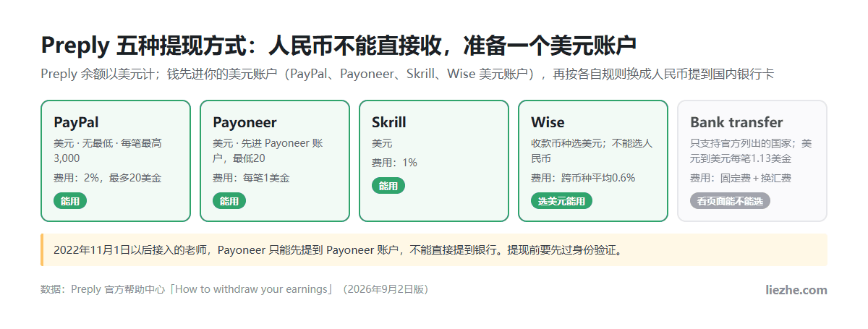Click the Skrill card title
Image resolution: width=868 pixels, height=329 pixels.
coord(388,122)
